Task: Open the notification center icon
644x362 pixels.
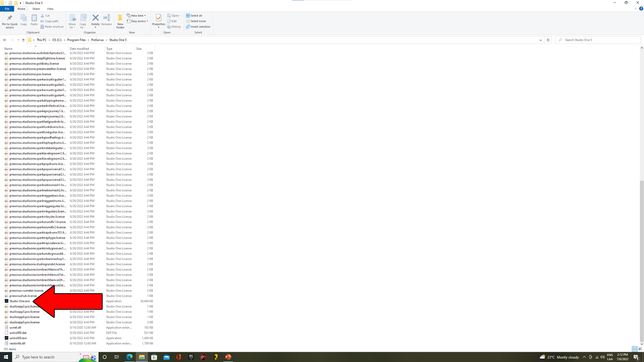Action: coord(636,357)
